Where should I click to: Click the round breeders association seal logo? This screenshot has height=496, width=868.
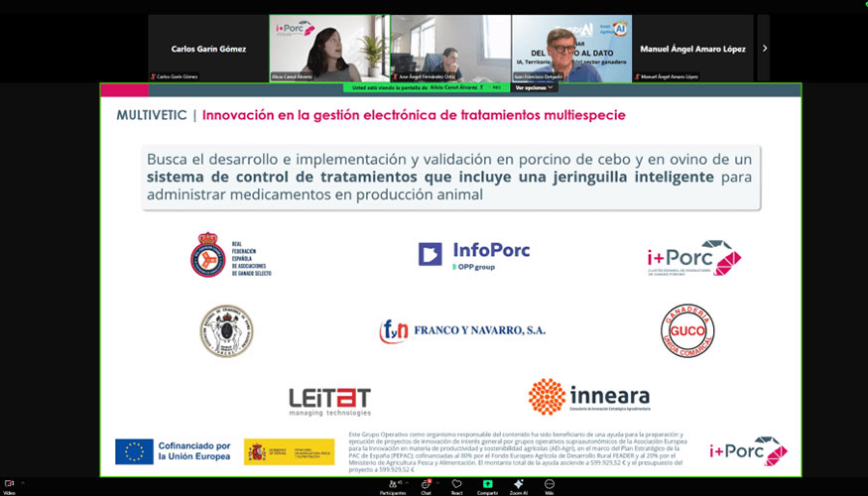(226, 331)
